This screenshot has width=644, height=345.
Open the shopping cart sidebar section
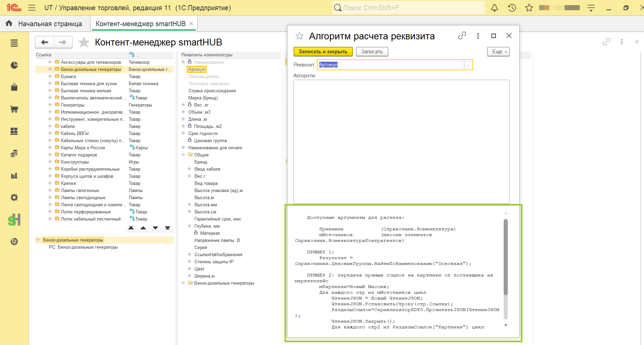(14, 109)
